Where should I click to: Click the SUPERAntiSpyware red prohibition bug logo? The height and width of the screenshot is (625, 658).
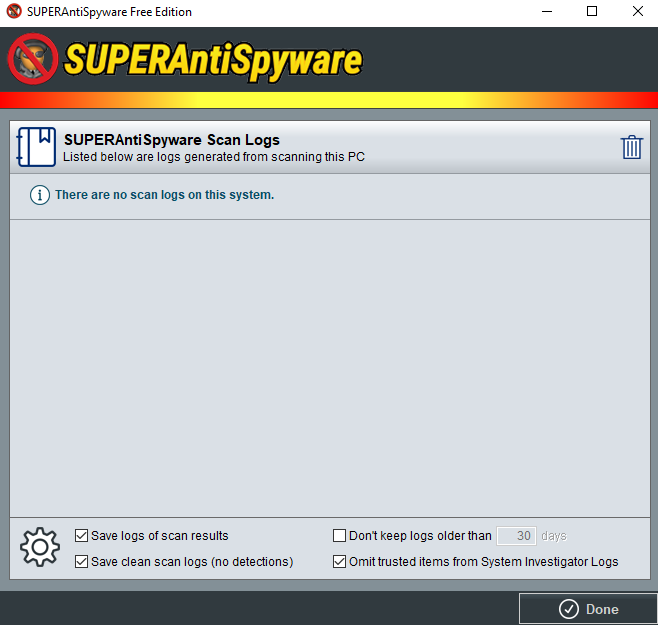click(33, 59)
